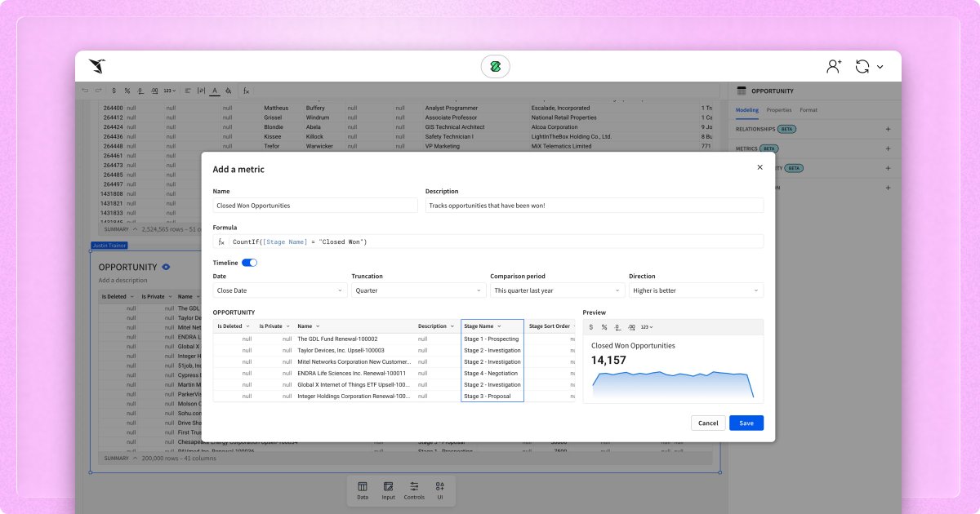Apply percent format in main toolbar
This screenshot has height=514, width=980.
[x=127, y=91]
